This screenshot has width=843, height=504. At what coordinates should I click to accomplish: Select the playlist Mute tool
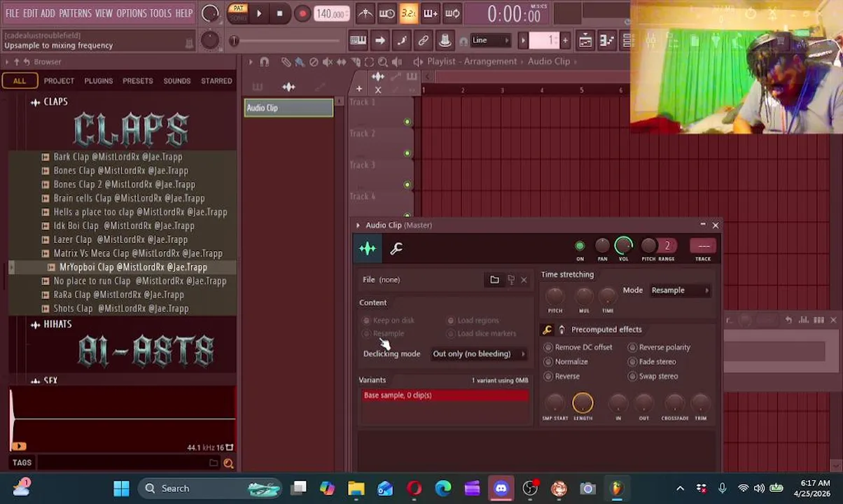(x=328, y=62)
